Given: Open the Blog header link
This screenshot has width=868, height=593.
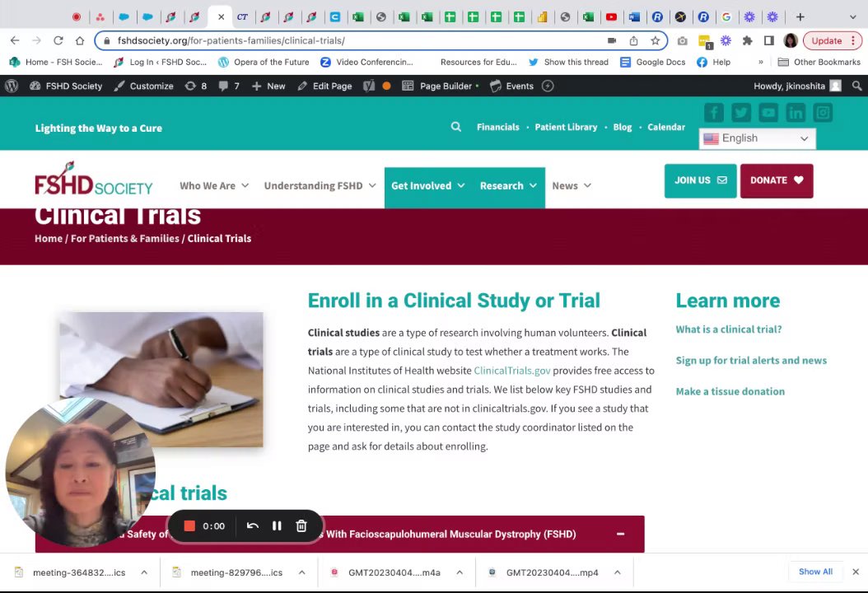Looking at the screenshot, I should (623, 127).
